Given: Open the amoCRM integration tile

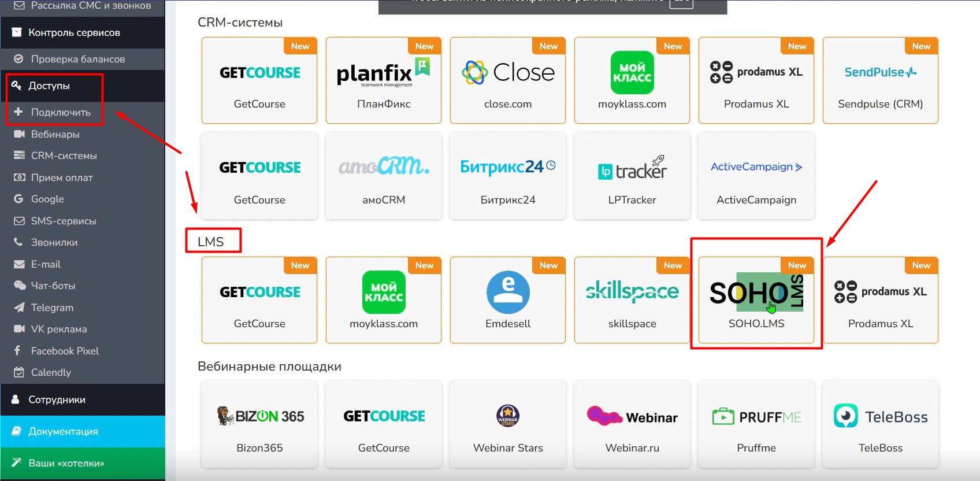Looking at the screenshot, I should coord(384,176).
